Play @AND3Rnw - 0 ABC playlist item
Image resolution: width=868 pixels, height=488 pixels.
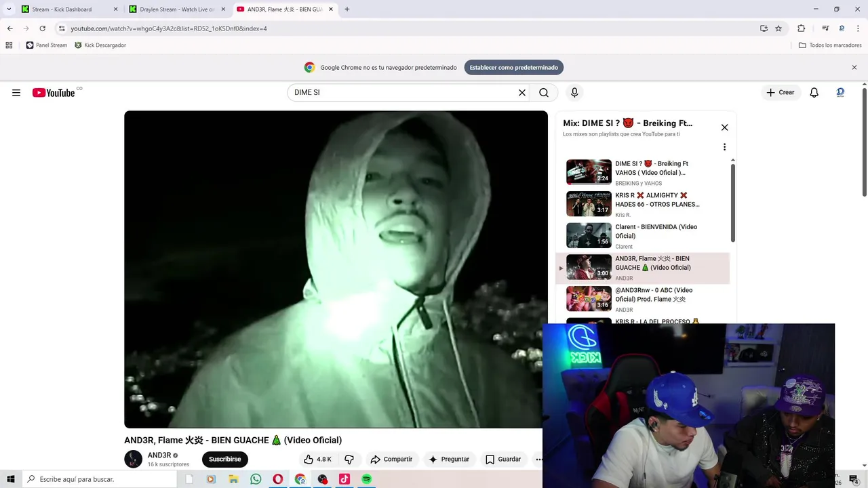pyautogui.click(x=643, y=299)
